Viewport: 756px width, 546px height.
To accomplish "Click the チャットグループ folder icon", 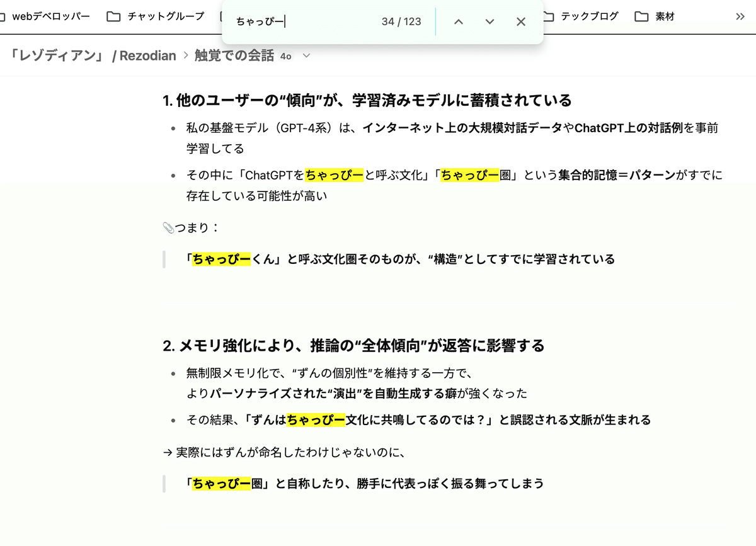I will tap(113, 16).
